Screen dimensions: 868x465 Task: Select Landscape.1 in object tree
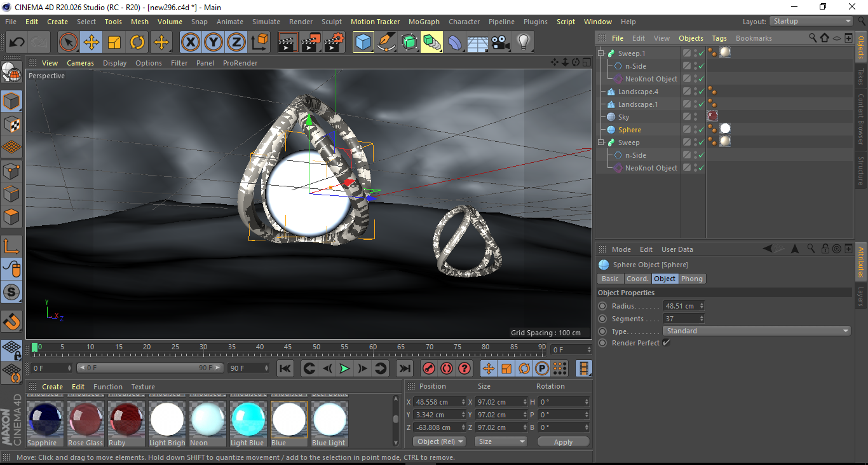pos(638,104)
